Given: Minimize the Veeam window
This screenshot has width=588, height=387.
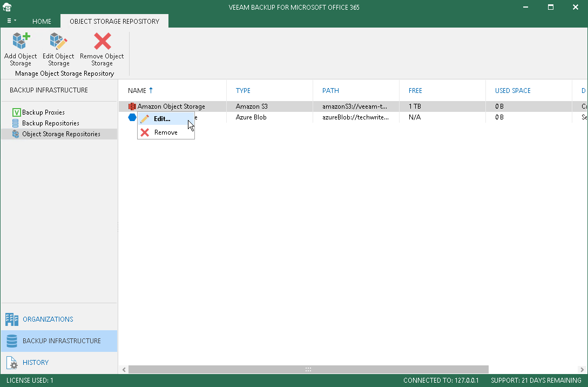Looking at the screenshot, I should point(526,7).
